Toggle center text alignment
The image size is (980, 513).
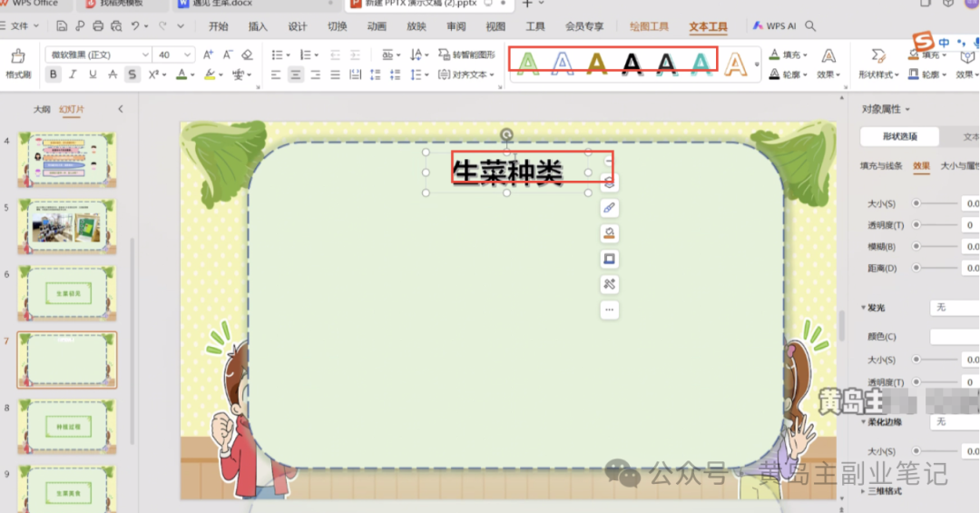coord(296,74)
